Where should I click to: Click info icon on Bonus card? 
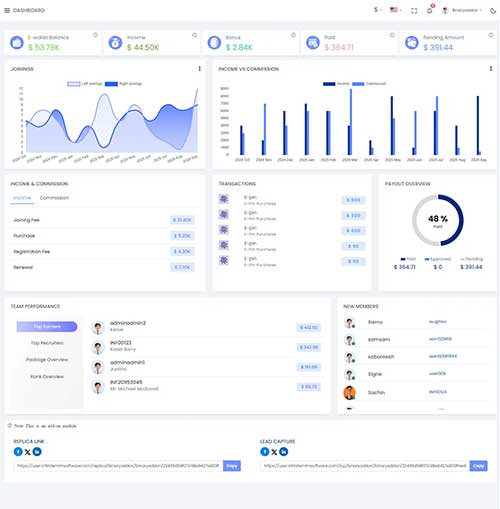[x=293, y=35]
